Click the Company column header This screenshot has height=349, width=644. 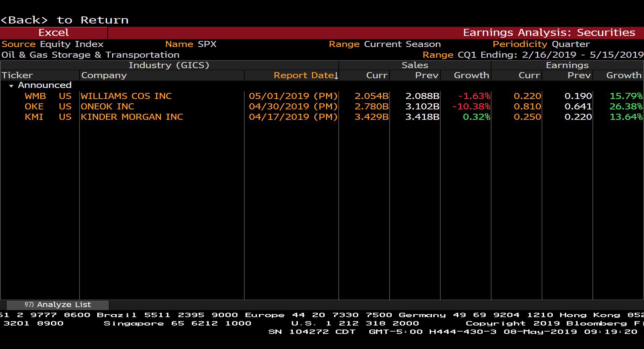tap(162, 75)
